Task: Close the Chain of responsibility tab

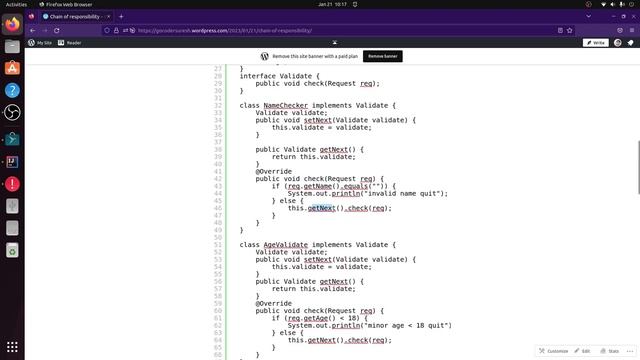Action: [109, 17]
